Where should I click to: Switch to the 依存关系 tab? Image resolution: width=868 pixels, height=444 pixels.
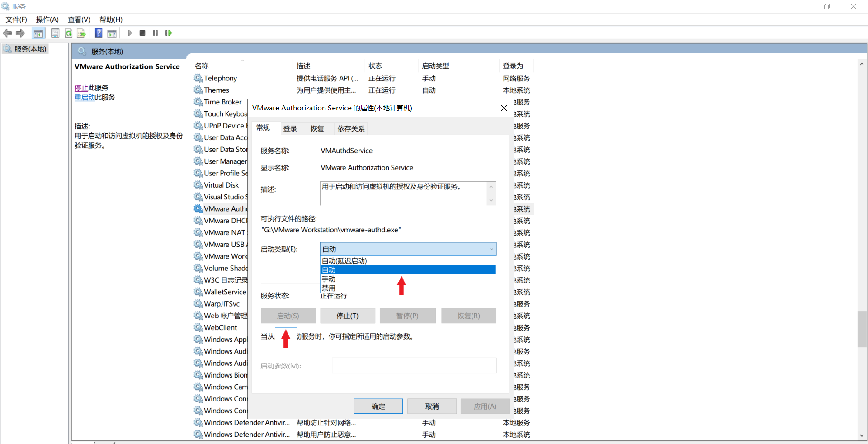[351, 129]
